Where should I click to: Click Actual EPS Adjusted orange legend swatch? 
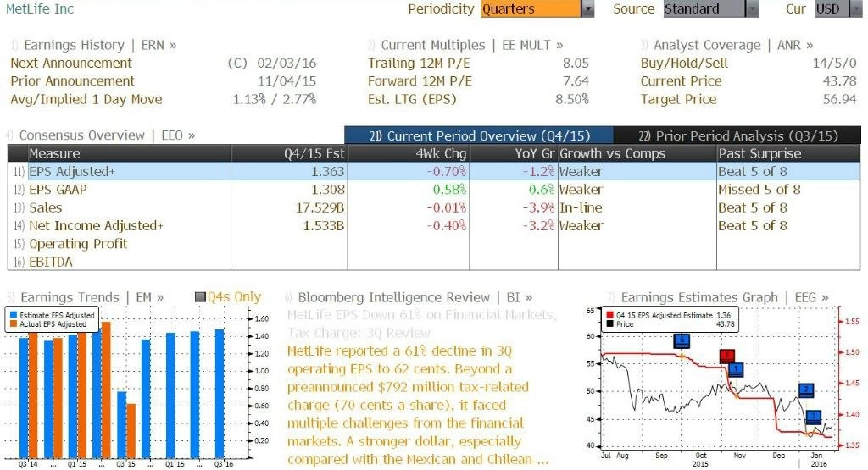[x=14, y=324]
